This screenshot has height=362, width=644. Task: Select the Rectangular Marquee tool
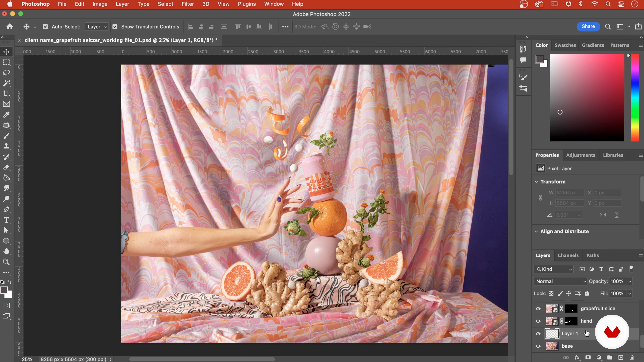(x=7, y=62)
